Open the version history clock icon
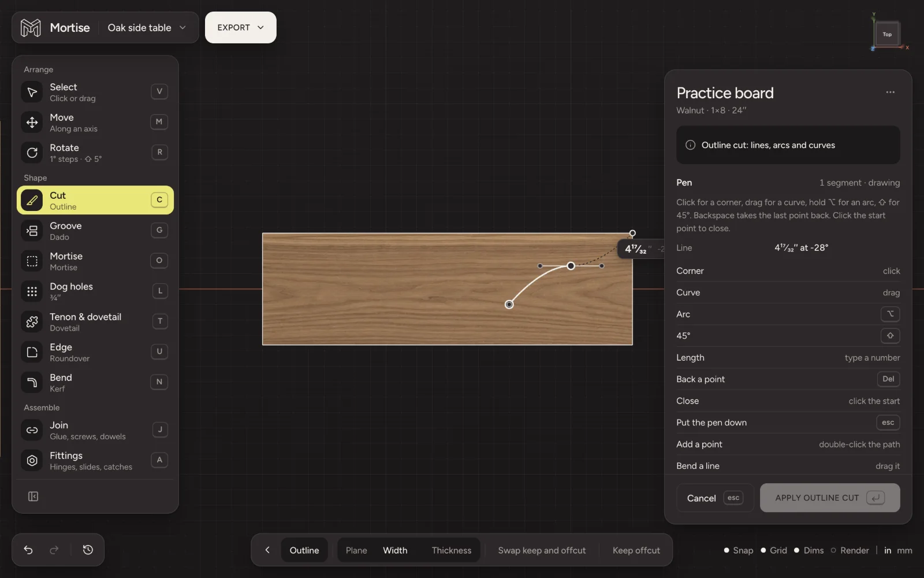The height and width of the screenshot is (578, 924). tap(88, 550)
